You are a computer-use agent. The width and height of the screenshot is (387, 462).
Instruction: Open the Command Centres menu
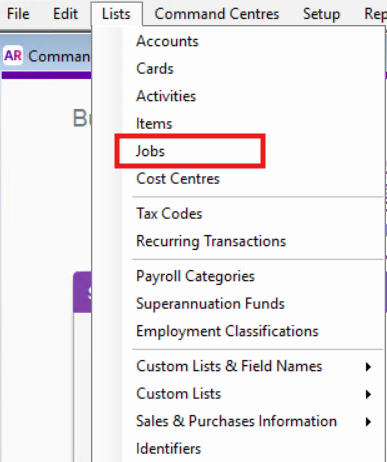[x=217, y=14]
